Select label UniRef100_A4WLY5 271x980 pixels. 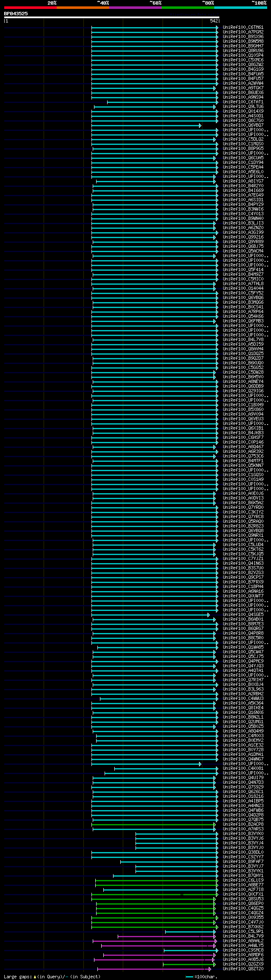243,946
